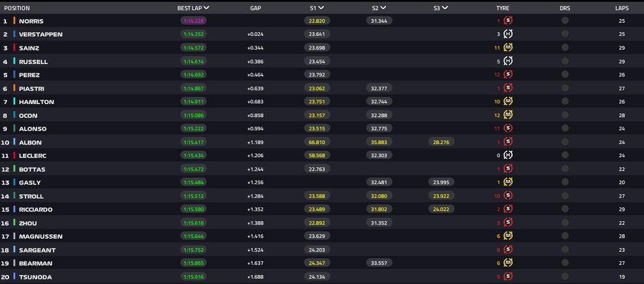644x284 pixels.
Task: Click the LAPS column header
Action: pos(621,9)
